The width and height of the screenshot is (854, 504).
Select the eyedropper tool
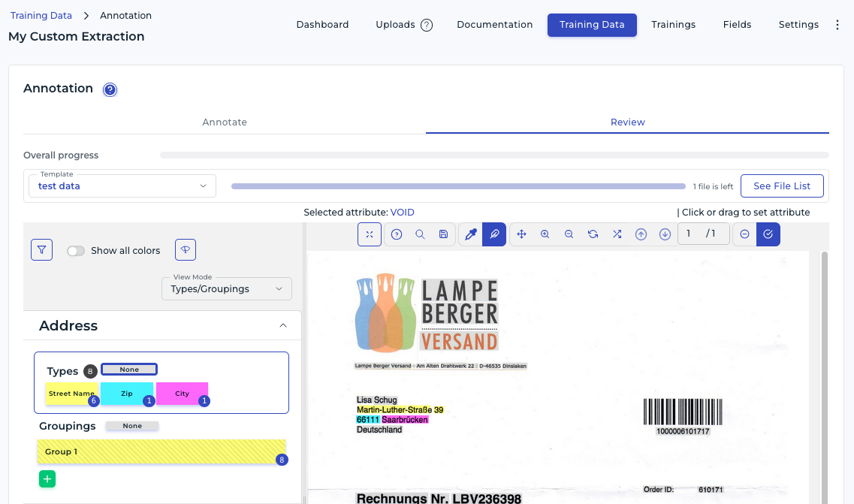point(471,234)
